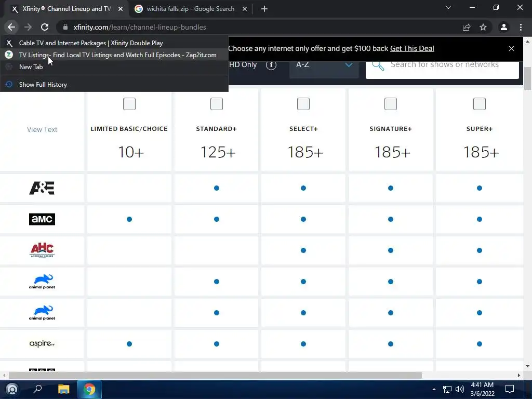Screen dimensions: 532x399
Task: Click the address bar URL
Action: [x=140, y=27]
